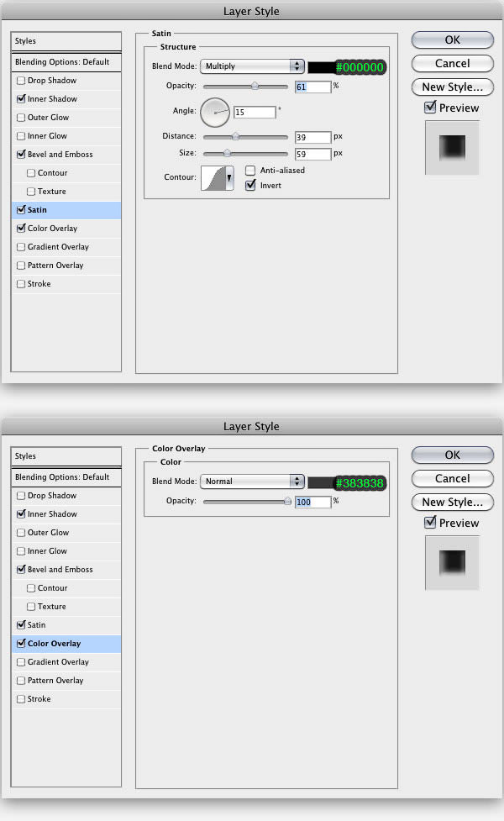The image size is (504, 821).
Task: Select Styles header in Color Overlay dialog
Action: tap(66, 456)
